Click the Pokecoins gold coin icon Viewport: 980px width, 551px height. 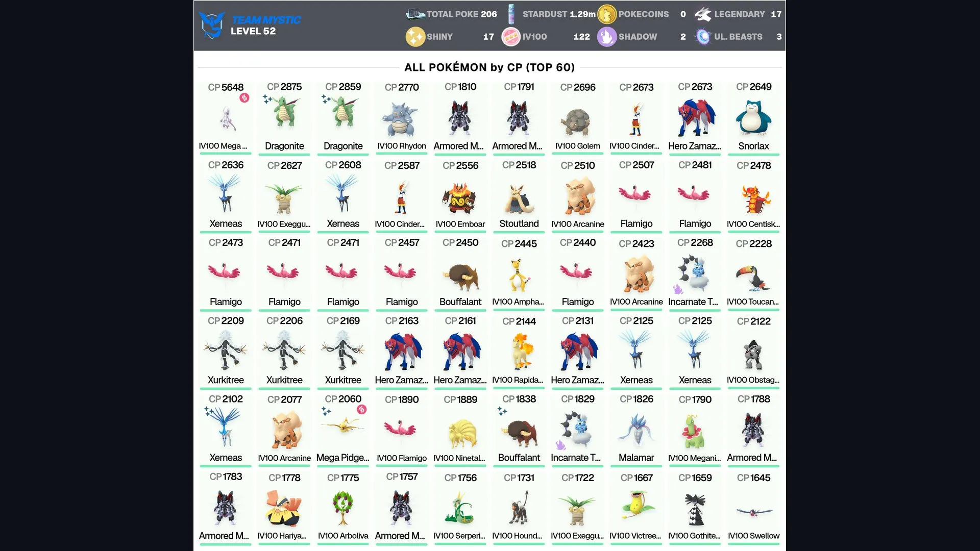[607, 14]
